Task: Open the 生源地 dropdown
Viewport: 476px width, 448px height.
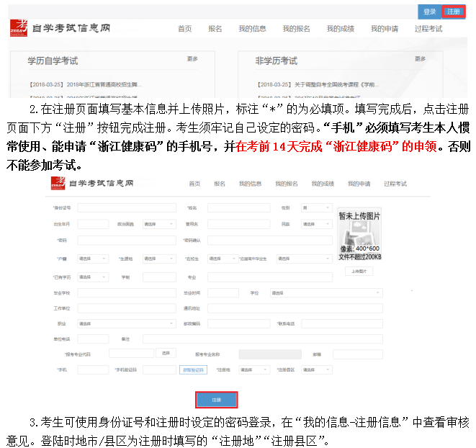Action: [159, 259]
